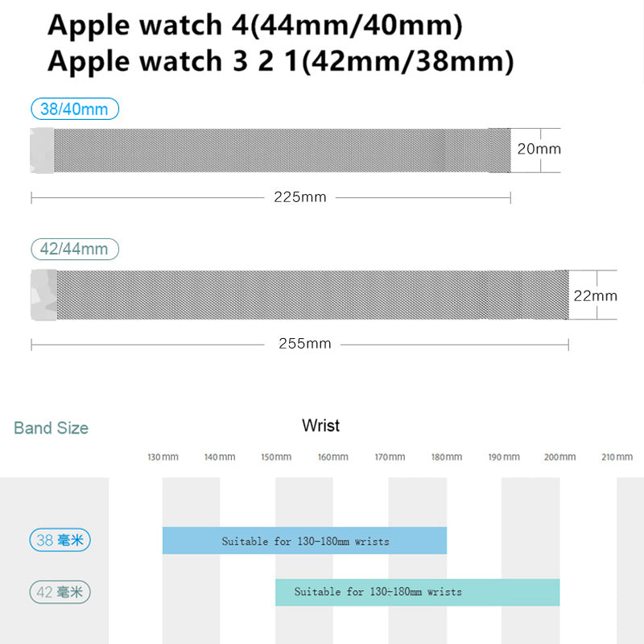
Task: Click the teal wrist range bar
Action: click(x=417, y=592)
